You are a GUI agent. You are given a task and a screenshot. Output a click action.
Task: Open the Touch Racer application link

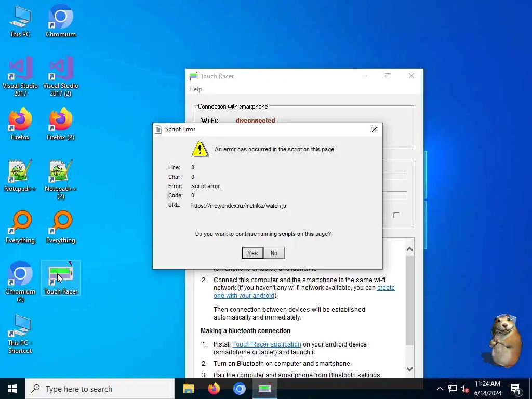(x=267, y=344)
